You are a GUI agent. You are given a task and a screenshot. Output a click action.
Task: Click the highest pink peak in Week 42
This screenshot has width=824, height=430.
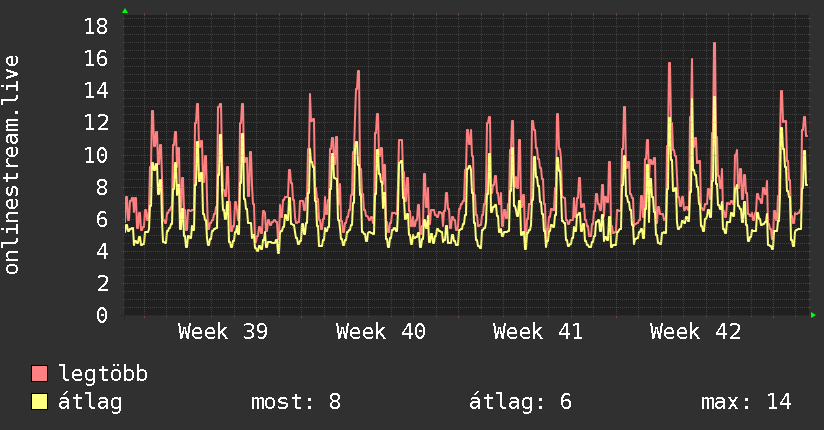715,44
